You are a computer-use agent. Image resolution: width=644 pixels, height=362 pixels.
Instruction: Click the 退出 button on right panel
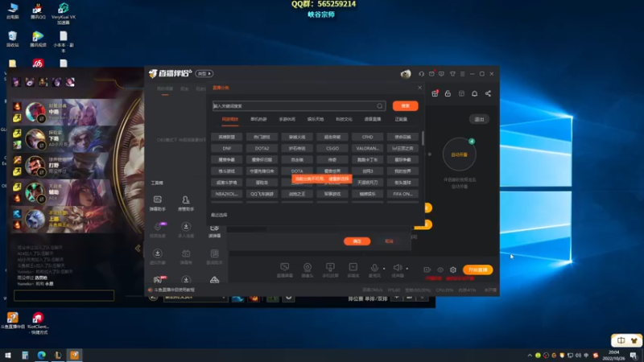click(x=479, y=119)
